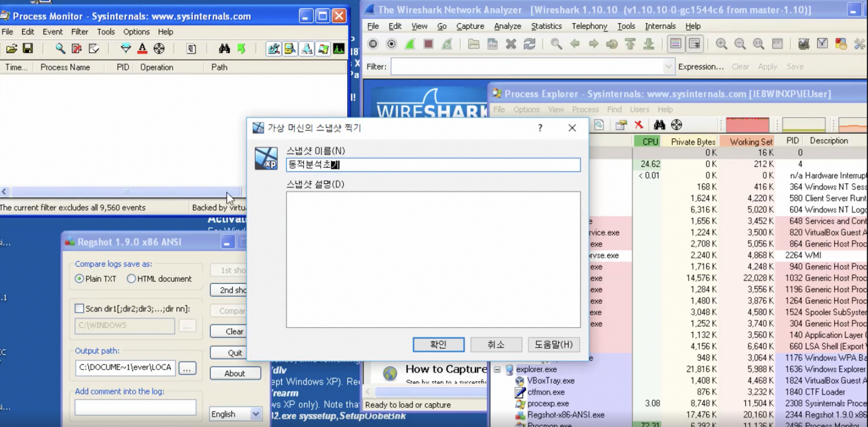Click binoculars find handle in Process Explorer
The image size is (868, 427).
(659, 125)
